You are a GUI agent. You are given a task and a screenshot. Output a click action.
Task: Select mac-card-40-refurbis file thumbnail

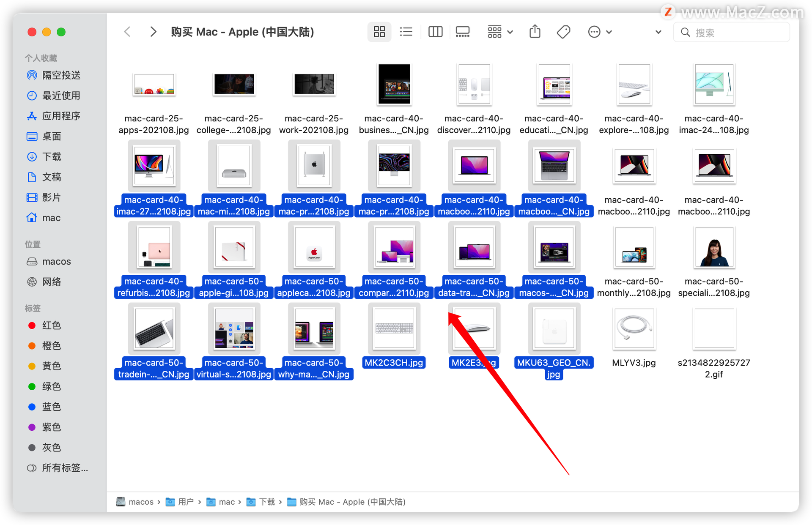pyautogui.click(x=154, y=247)
